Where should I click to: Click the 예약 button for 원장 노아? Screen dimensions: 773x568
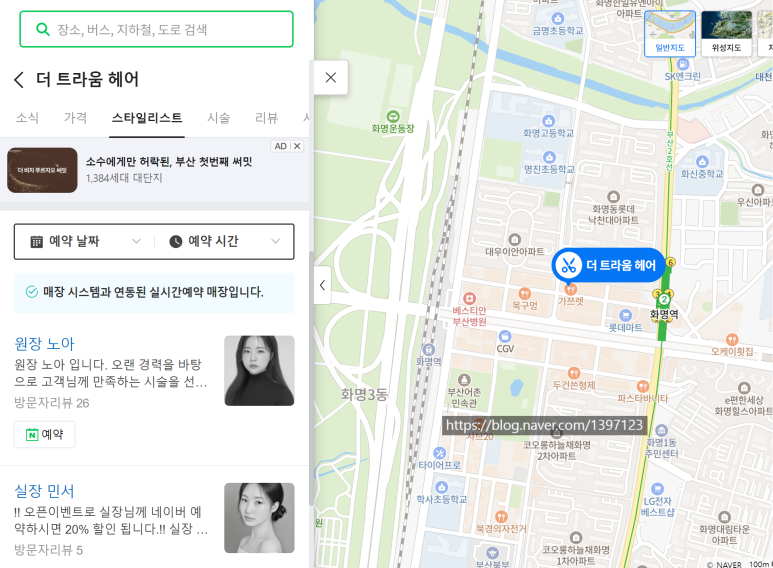click(44, 434)
